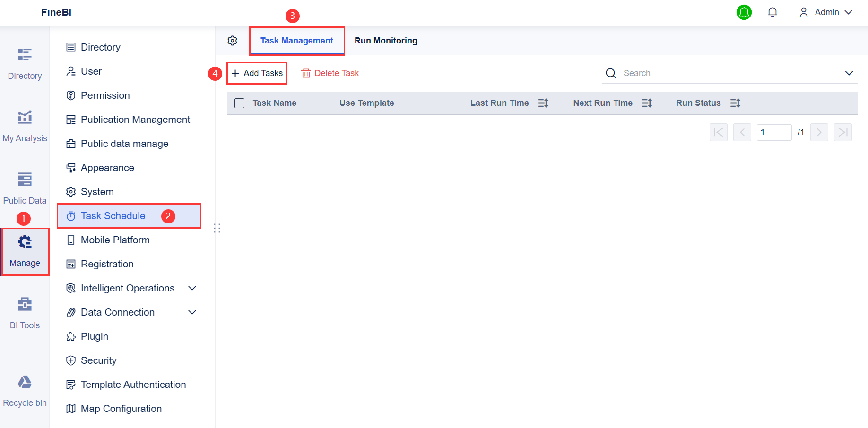Toggle sorting on Last Run Time column
868x428 pixels.
coord(543,103)
